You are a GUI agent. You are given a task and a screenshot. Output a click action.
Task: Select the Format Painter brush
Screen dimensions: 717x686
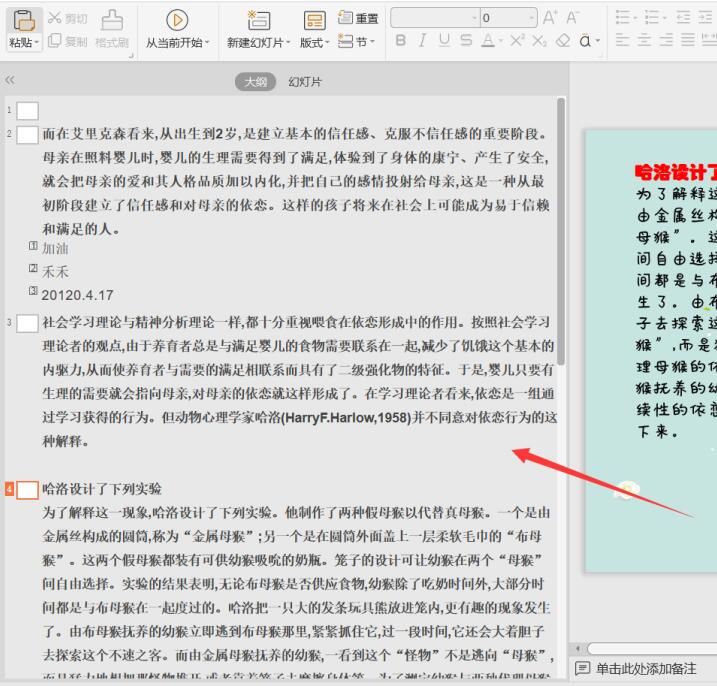[x=112, y=20]
